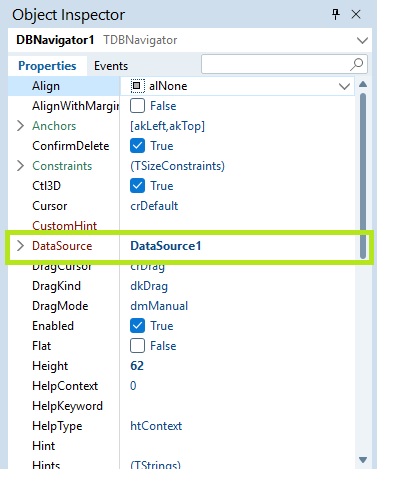Select the DataSource property name
Screen dimensions: 397x483
62,246
